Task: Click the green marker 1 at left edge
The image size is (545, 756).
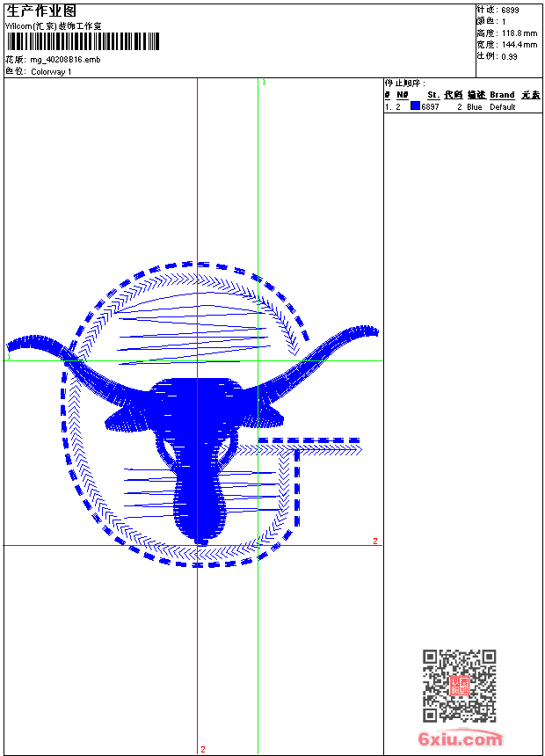Action: 10,358
